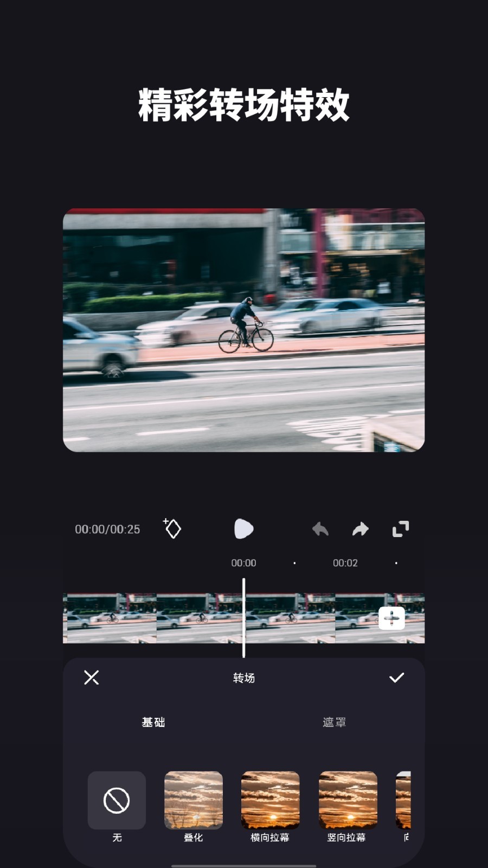Redo the last action

pyautogui.click(x=361, y=529)
